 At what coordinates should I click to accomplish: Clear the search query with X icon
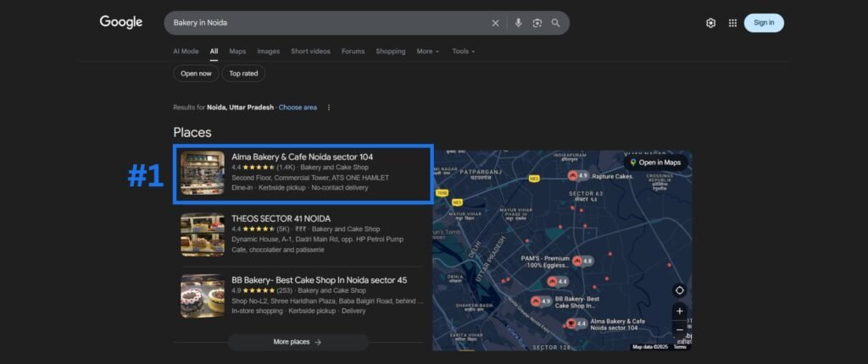(x=496, y=23)
